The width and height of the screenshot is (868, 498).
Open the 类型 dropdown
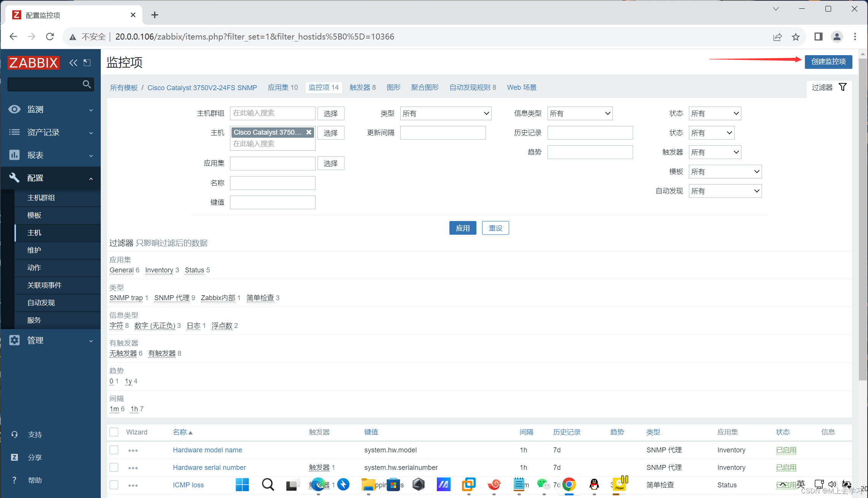click(446, 113)
